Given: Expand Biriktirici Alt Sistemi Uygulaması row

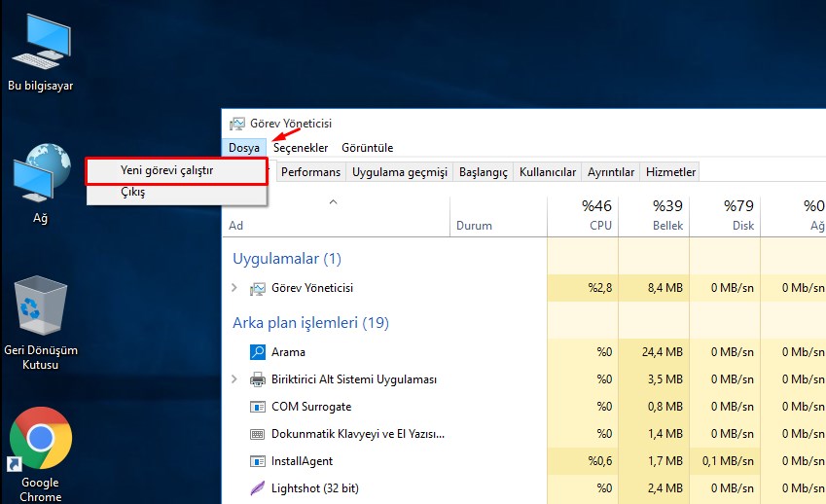Looking at the screenshot, I should click(234, 379).
